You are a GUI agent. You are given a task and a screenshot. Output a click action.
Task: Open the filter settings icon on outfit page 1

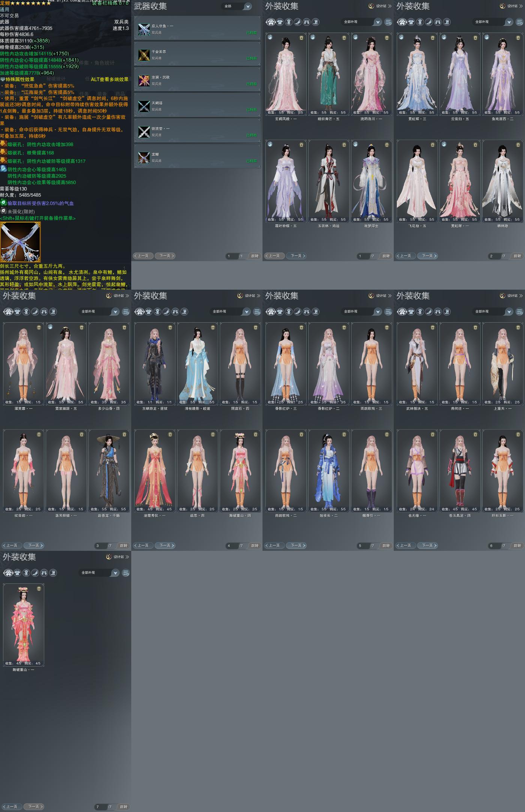(x=388, y=22)
